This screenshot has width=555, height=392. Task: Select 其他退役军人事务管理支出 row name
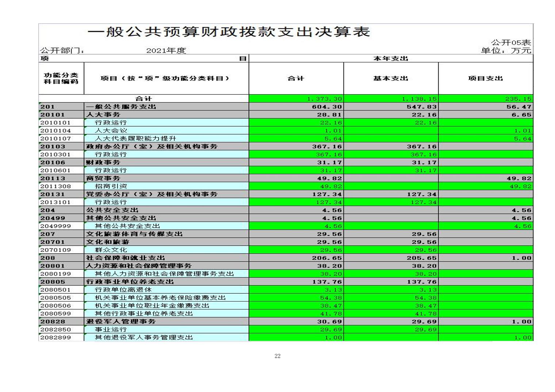(x=143, y=338)
